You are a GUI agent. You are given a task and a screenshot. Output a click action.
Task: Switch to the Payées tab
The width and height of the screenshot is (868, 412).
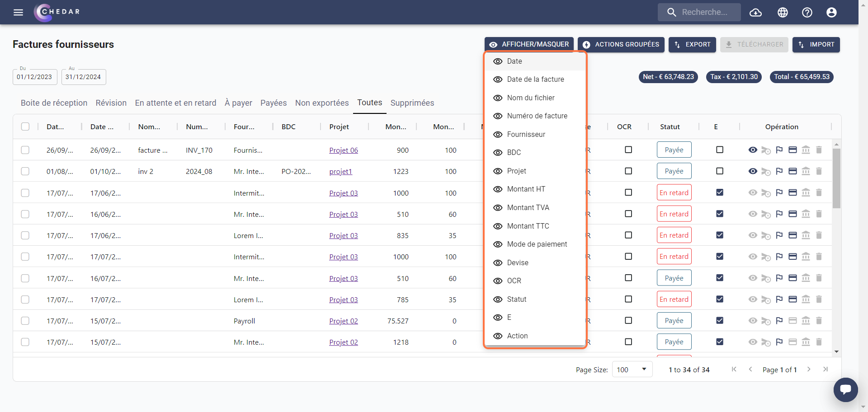[x=274, y=103]
